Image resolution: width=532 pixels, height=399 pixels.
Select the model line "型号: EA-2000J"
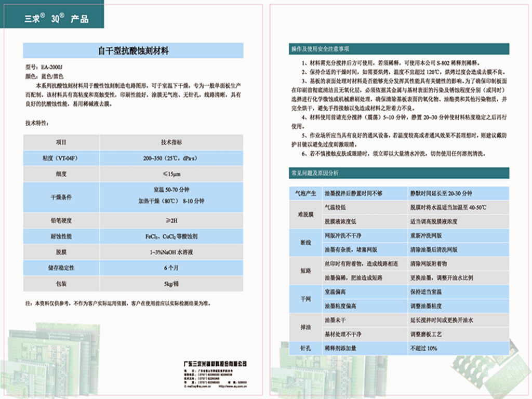click(44, 67)
